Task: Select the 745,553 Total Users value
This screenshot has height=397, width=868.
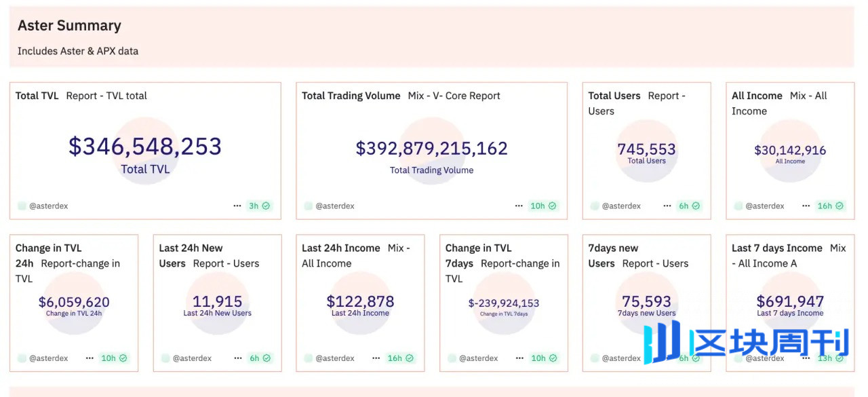Action: pos(646,149)
